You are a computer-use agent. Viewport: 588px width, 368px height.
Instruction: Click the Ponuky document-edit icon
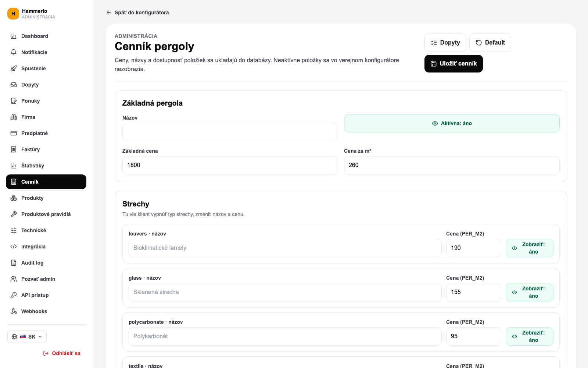pyautogui.click(x=14, y=101)
